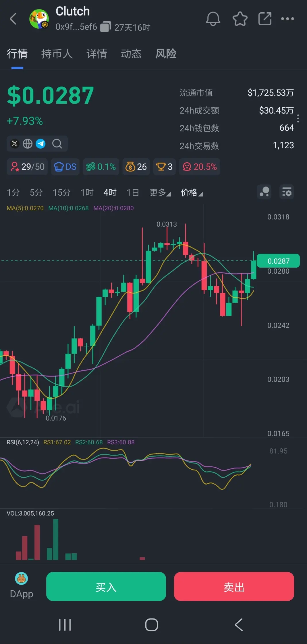Tap current price tag 0.0287

click(278, 261)
